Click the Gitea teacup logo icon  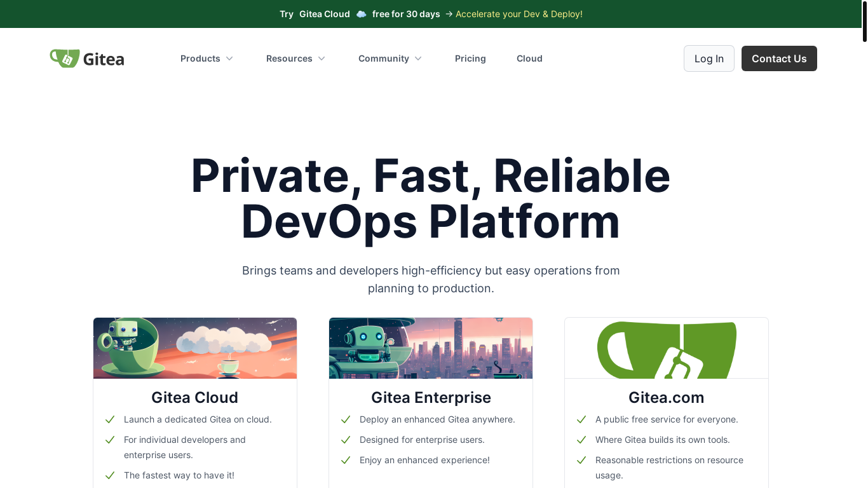pos(65,58)
